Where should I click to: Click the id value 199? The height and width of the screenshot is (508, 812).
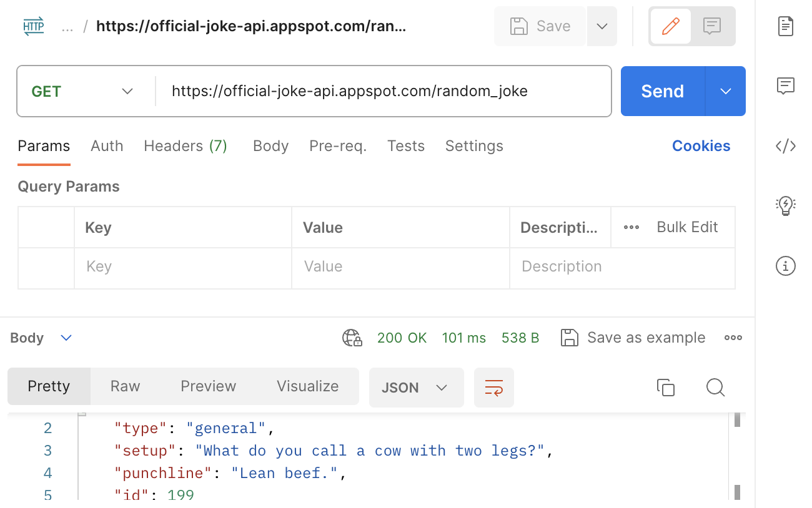click(181, 495)
